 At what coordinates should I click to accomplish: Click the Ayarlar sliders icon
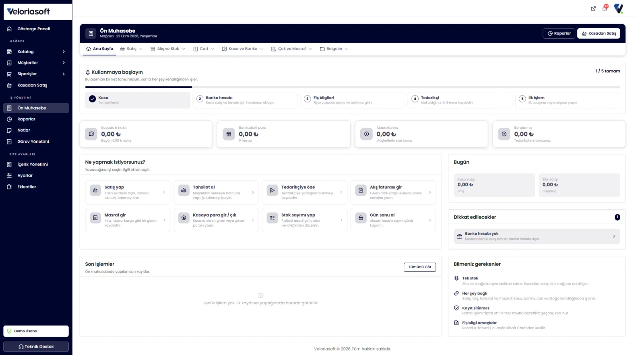pyautogui.click(x=9, y=175)
